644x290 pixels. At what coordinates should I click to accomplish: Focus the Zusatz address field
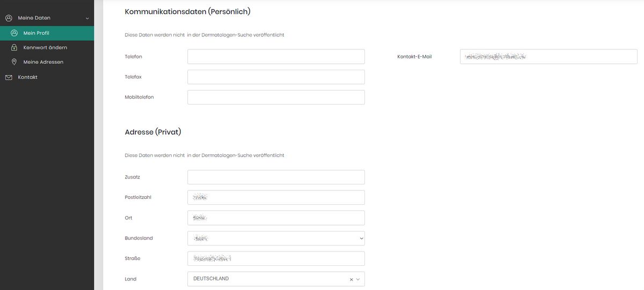[x=276, y=177]
